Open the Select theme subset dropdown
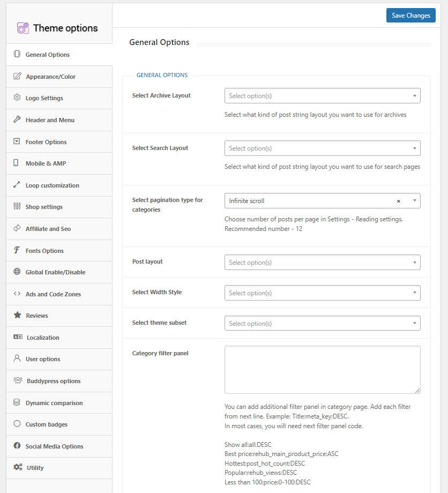Viewport: 448px width, 493px height. (322, 323)
